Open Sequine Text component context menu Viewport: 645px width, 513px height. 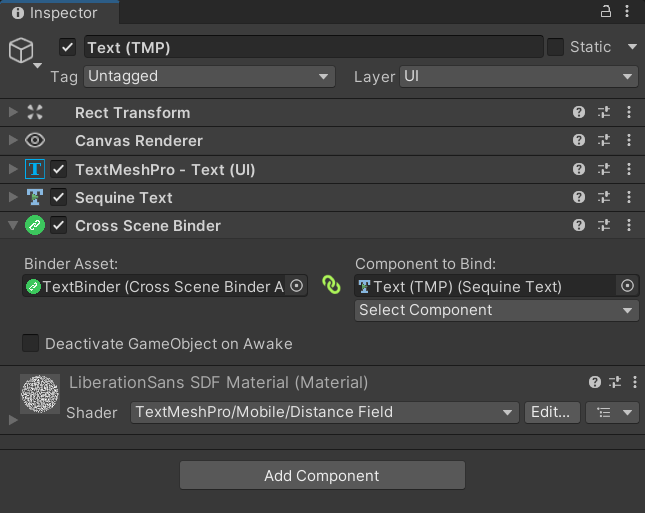(x=629, y=198)
